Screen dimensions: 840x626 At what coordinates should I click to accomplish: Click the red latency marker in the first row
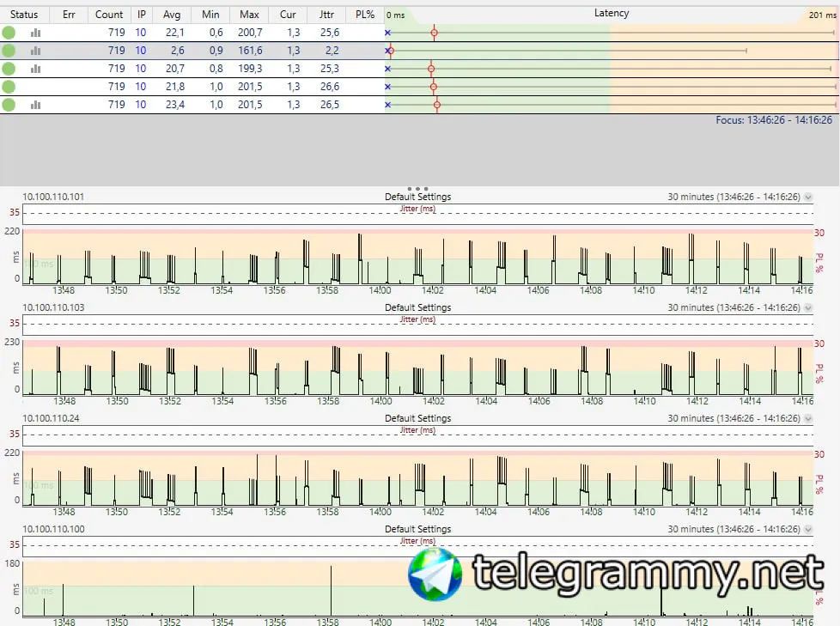pos(434,33)
